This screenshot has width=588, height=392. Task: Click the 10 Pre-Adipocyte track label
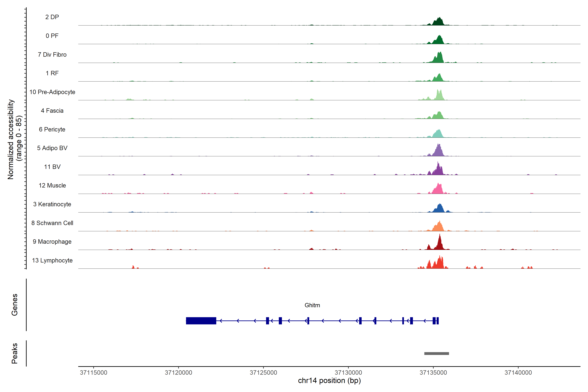[x=52, y=92]
